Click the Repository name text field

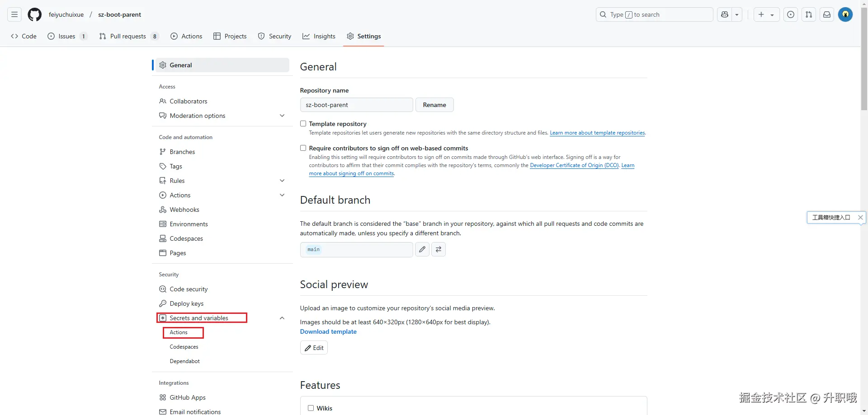pos(356,105)
